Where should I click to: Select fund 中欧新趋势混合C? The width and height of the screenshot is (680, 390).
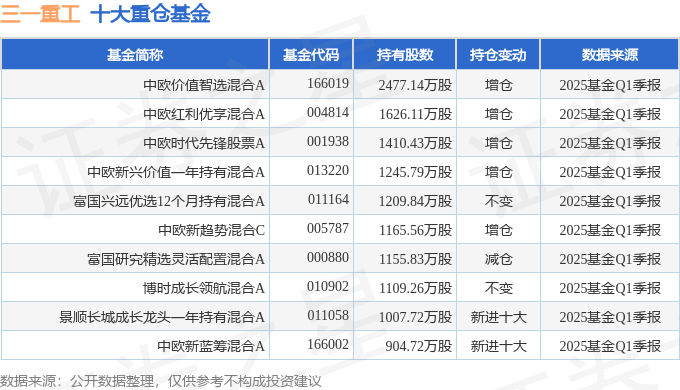click(x=211, y=230)
